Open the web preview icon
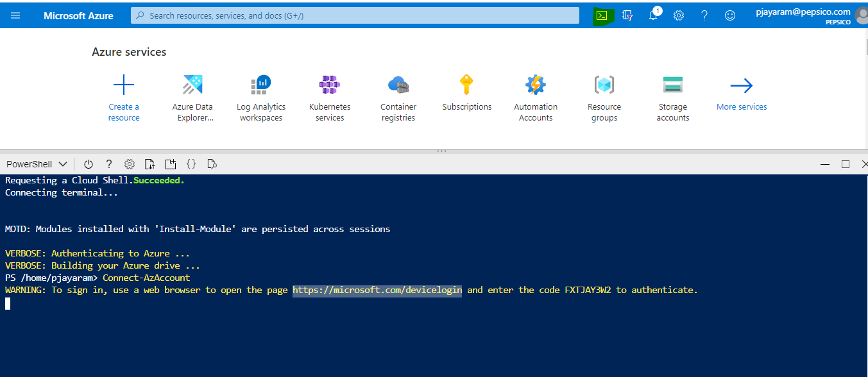Screen dimensions: 868x377 coord(212,164)
